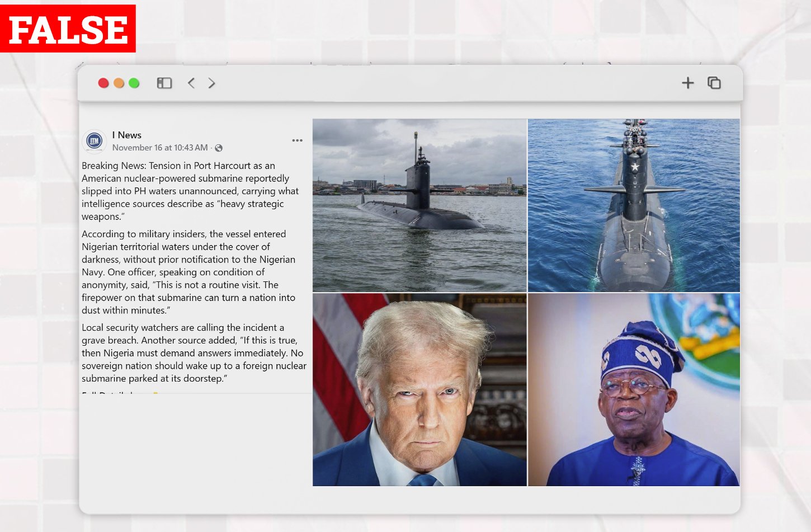Click the globe public-visibility icon

(x=219, y=148)
